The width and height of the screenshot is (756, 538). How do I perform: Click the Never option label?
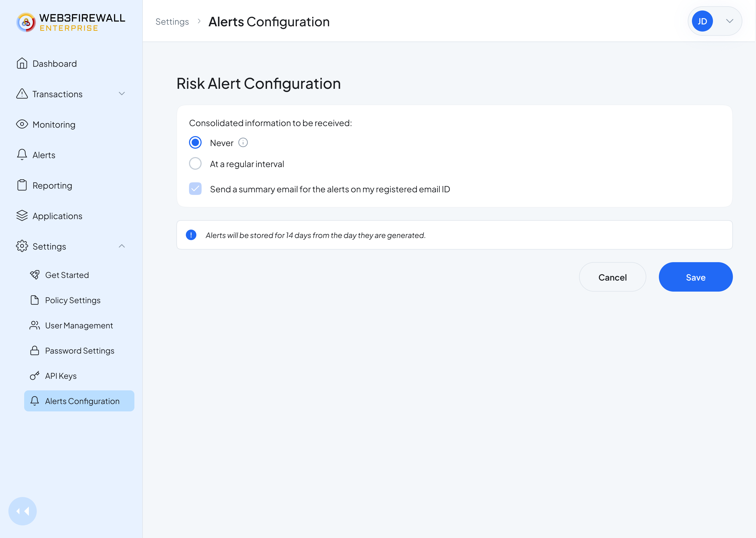(222, 143)
